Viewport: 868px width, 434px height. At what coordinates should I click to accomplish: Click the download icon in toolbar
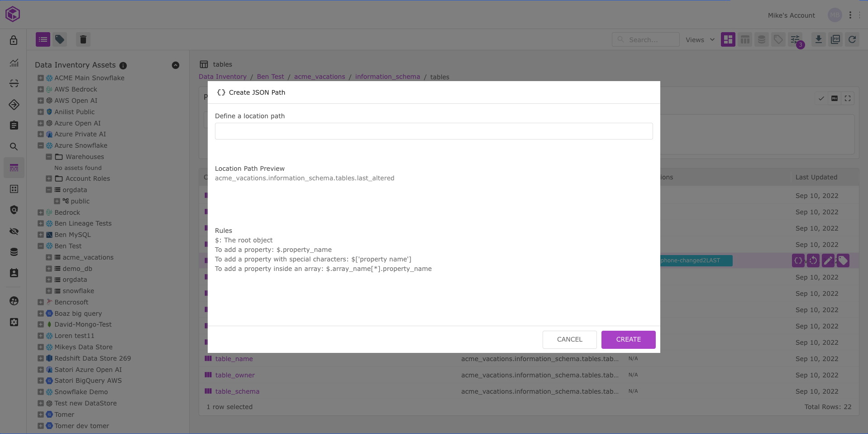pyautogui.click(x=818, y=40)
